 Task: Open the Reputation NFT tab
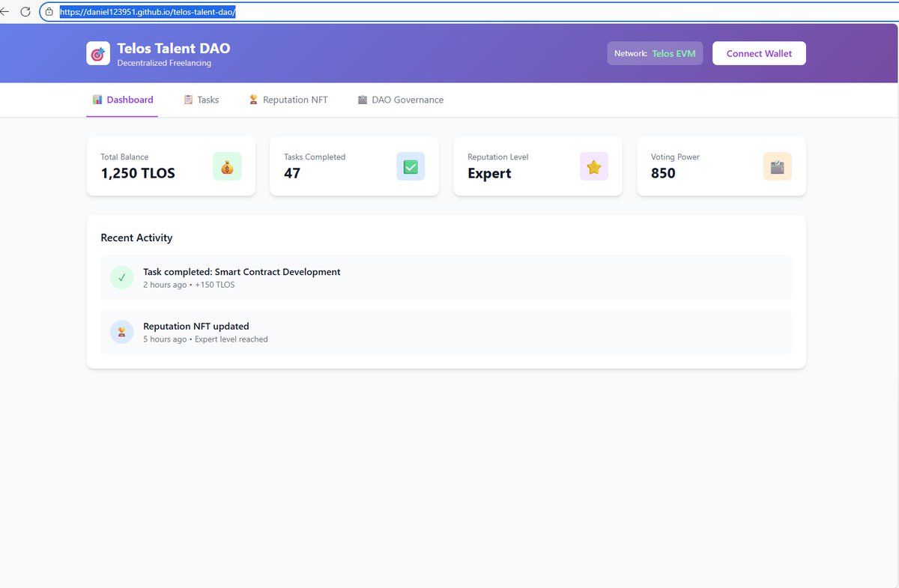click(x=288, y=100)
